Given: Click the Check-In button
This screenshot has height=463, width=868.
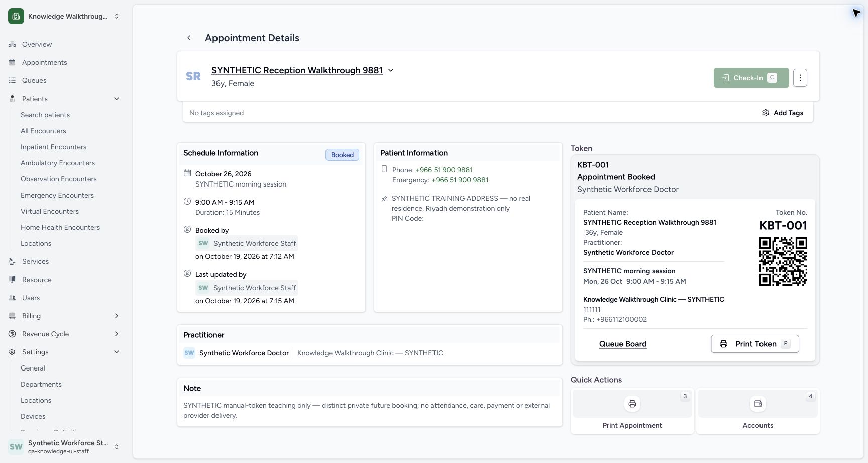Looking at the screenshot, I should tap(751, 78).
